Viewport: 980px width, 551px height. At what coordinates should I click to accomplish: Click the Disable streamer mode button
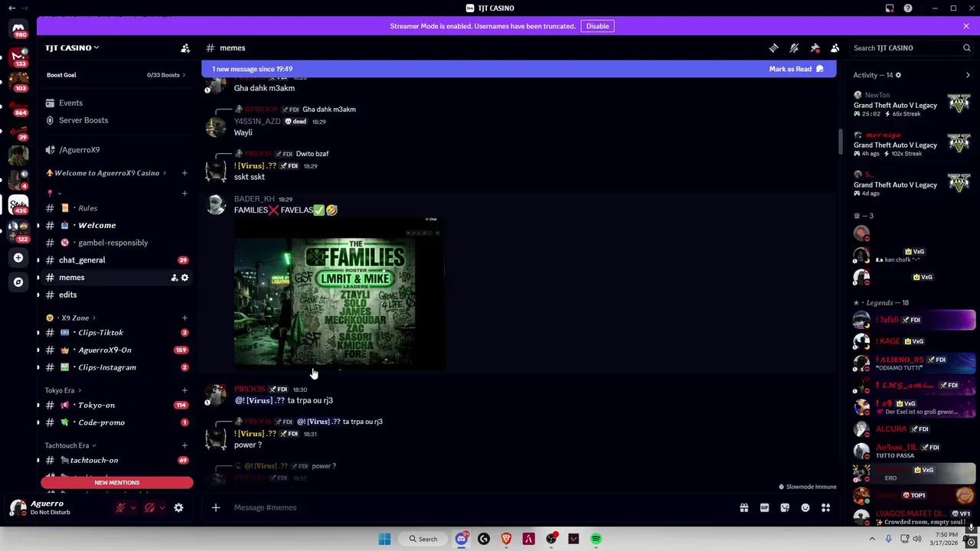pos(597,26)
